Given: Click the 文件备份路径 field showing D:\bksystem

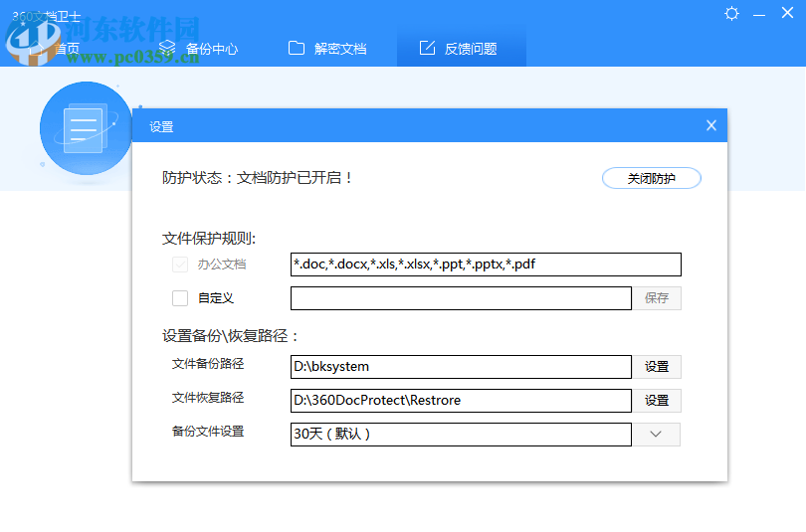Looking at the screenshot, I should [461, 367].
